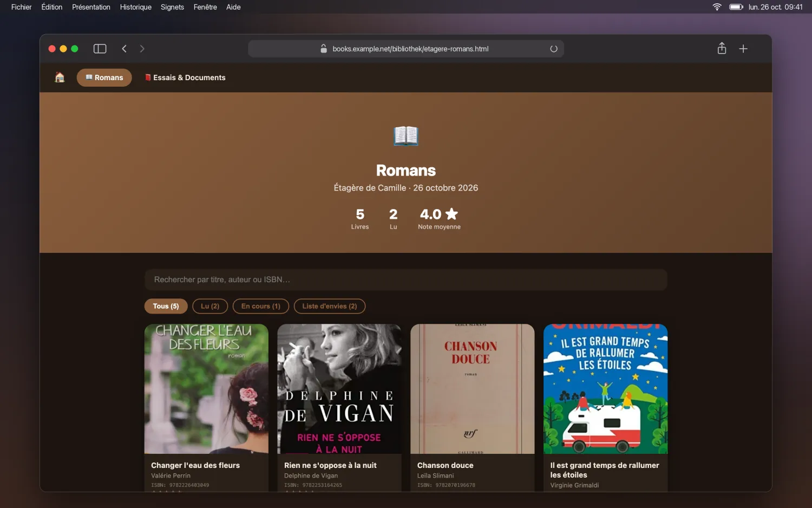812x508 pixels.
Task: Click the title Rien ne s'oppose à la nuit
Action: pyautogui.click(x=330, y=465)
